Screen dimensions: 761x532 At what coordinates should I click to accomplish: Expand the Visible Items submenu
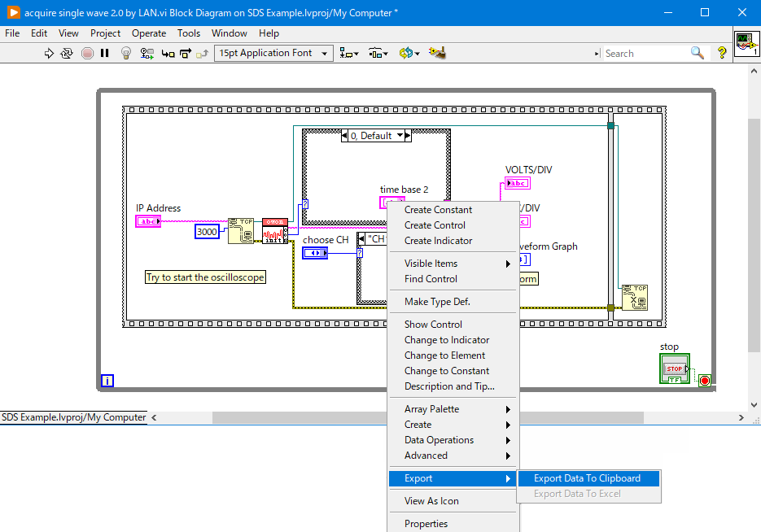[453, 264]
